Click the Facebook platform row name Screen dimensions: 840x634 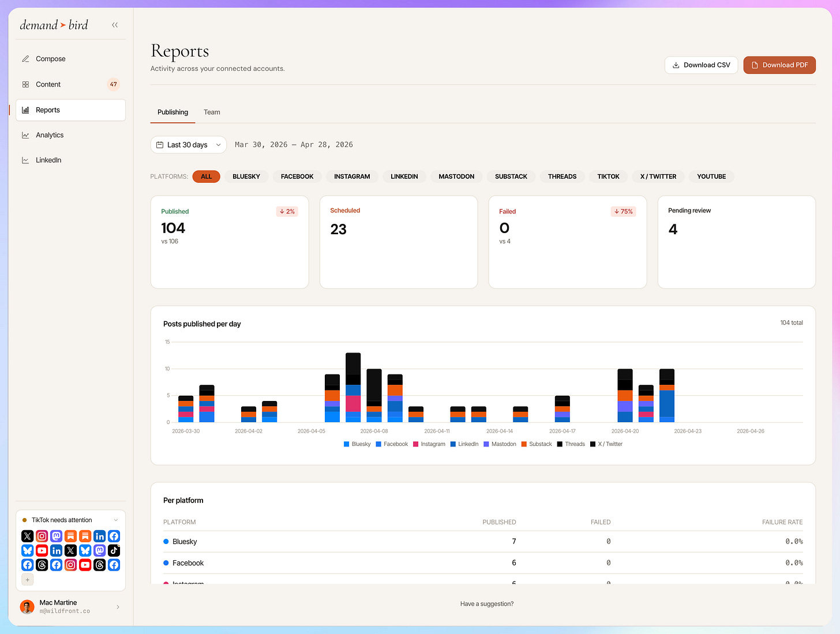point(188,563)
